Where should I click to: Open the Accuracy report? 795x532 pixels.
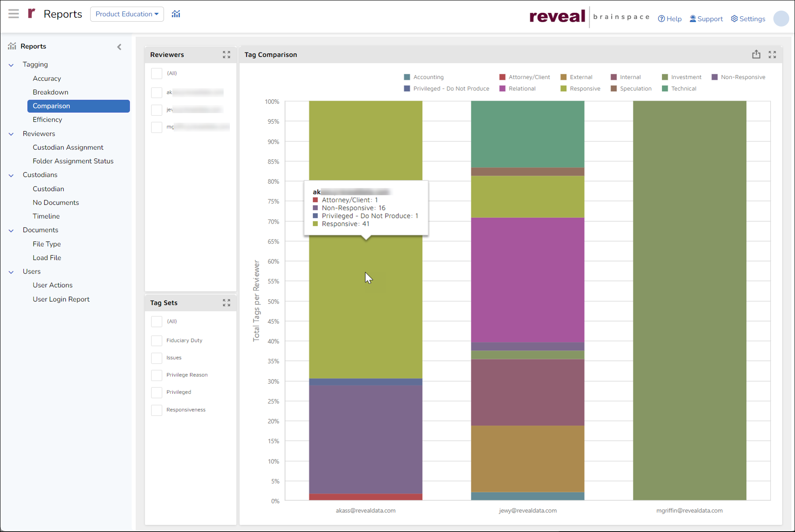[47, 78]
